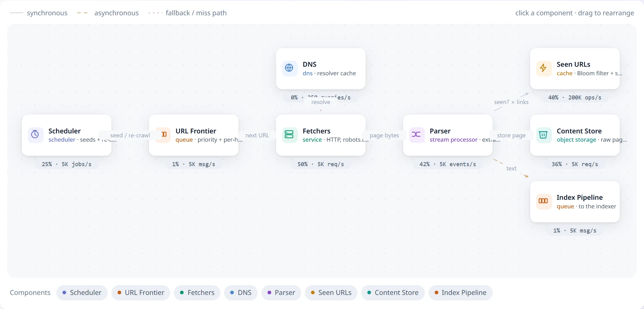The image size is (644, 309).
Task: Click the Index Pipeline '1% · 5K msg/s' metric
Action: (x=575, y=231)
